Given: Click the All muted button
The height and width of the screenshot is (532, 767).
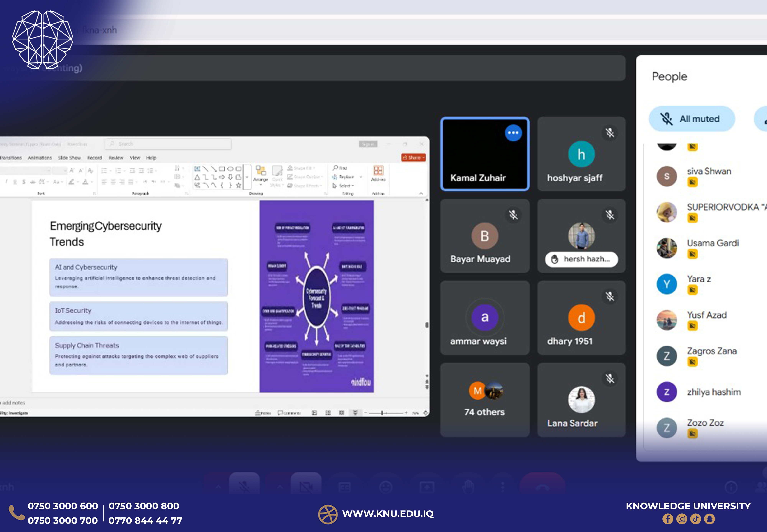Looking at the screenshot, I should pyautogui.click(x=692, y=119).
